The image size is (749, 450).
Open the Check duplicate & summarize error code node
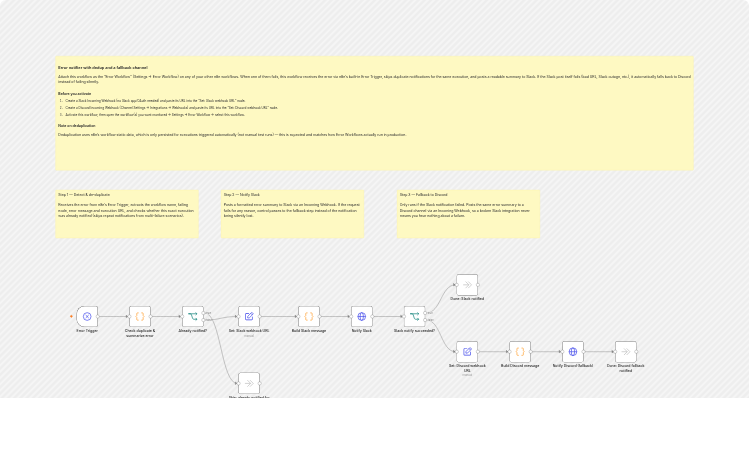coord(140,316)
